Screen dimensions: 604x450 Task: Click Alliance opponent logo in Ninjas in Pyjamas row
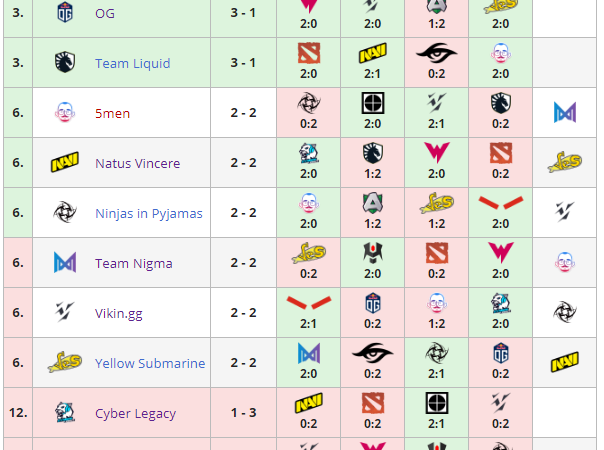pyautogui.click(x=373, y=203)
